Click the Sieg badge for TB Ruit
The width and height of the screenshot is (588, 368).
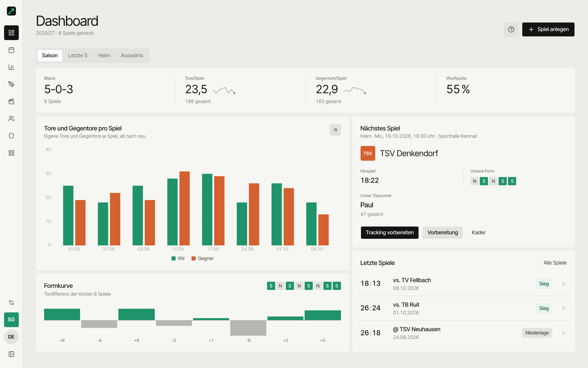pyautogui.click(x=544, y=308)
